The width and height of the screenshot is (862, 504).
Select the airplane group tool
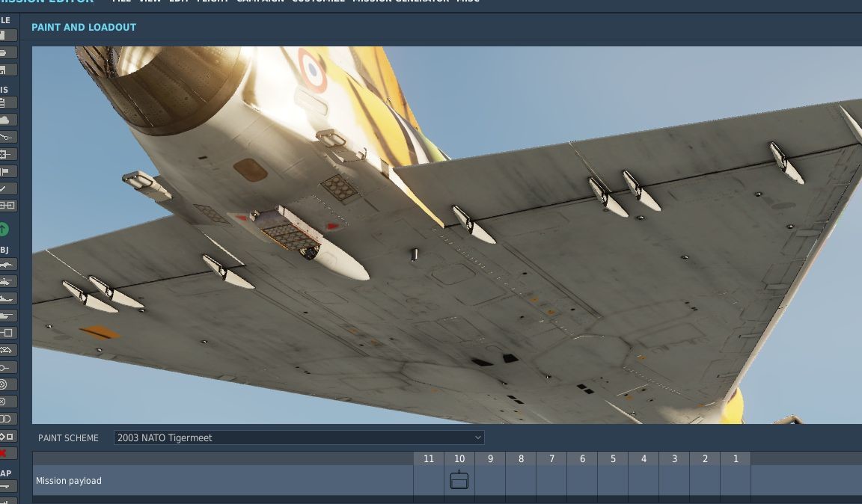tap(7, 265)
